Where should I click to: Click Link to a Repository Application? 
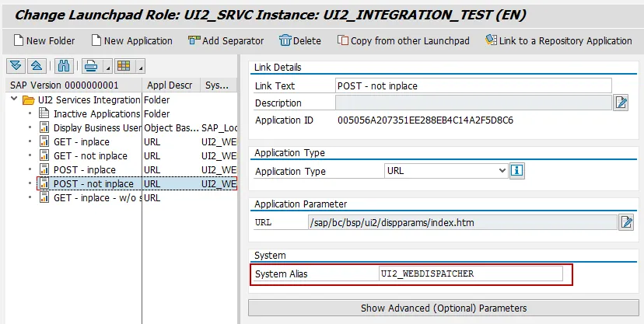point(558,40)
